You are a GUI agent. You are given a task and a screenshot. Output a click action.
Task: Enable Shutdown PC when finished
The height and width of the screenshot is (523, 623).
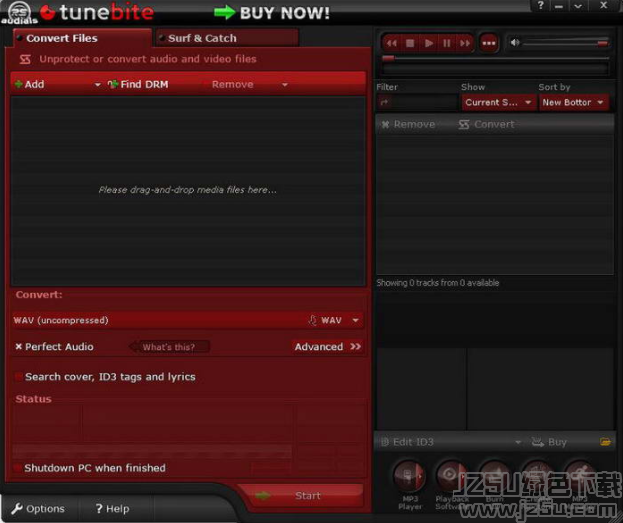90,468
